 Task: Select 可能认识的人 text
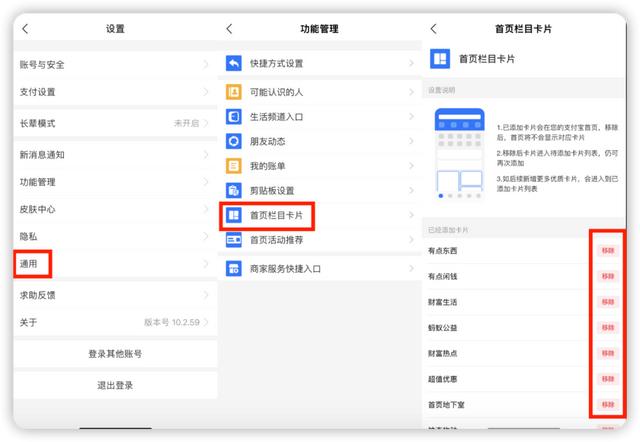(x=276, y=92)
